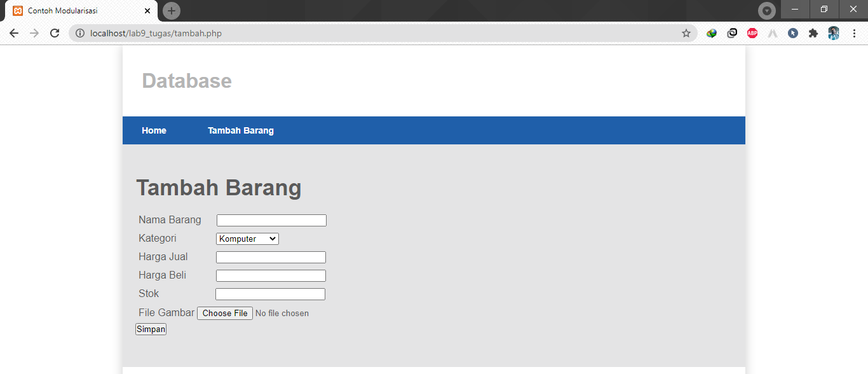Open Tambah Barang in the navigation bar

(x=241, y=130)
